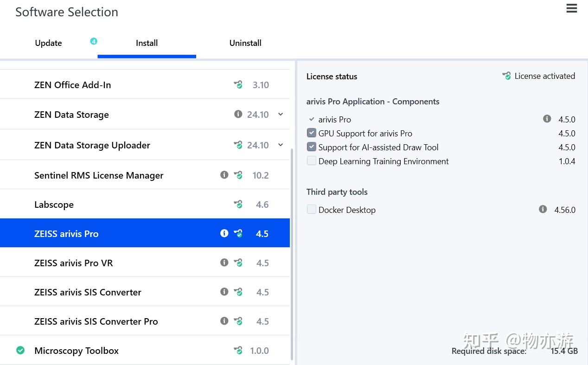Uncheck GPU Support for arivis Pro
Viewport: 588px width, 365px height.
click(x=312, y=133)
